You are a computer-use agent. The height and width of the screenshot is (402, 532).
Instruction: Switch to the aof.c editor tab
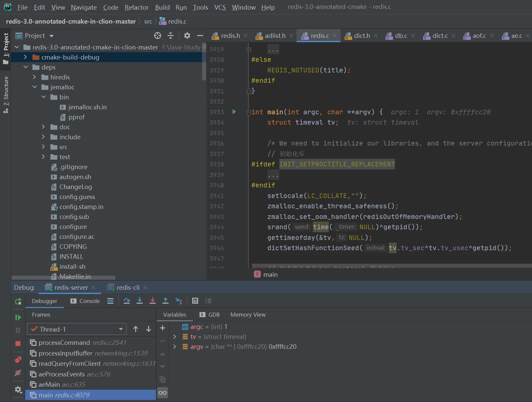(479, 36)
